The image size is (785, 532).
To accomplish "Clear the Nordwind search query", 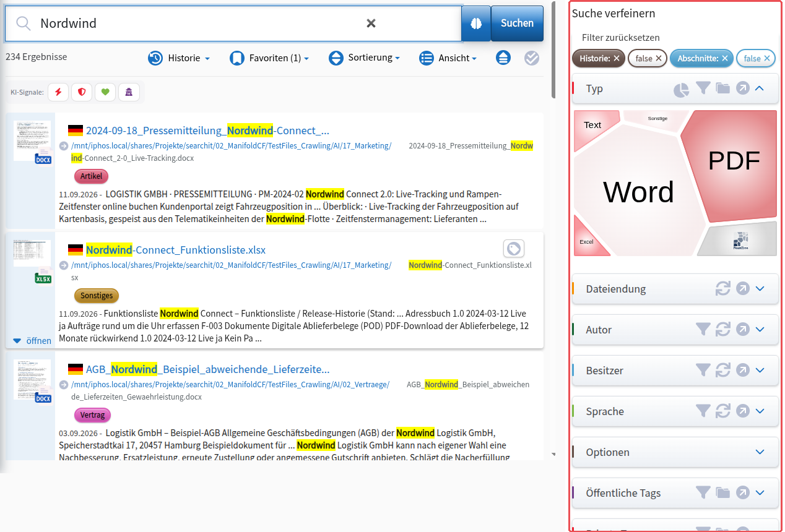I will tap(371, 24).
